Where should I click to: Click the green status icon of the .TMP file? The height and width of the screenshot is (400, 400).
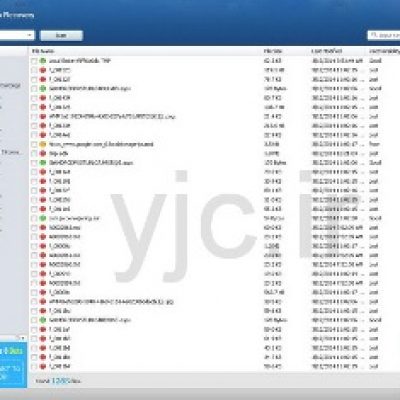point(43,61)
